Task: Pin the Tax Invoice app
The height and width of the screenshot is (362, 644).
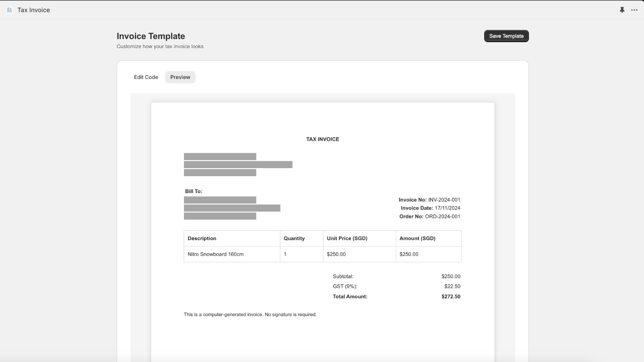Action: (x=622, y=10)
